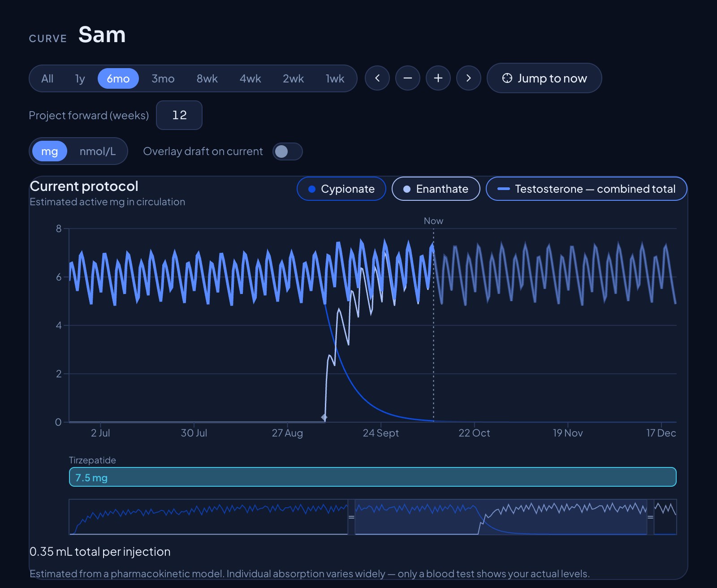Viewport: 717px width, 588px height.
Task: Toggle the Enanthate series legend
Action: point(436,189)
